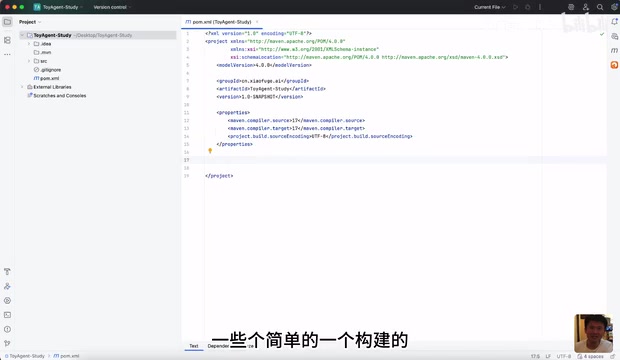Click the webcam presenter thumbnail

tap(594, 333)
